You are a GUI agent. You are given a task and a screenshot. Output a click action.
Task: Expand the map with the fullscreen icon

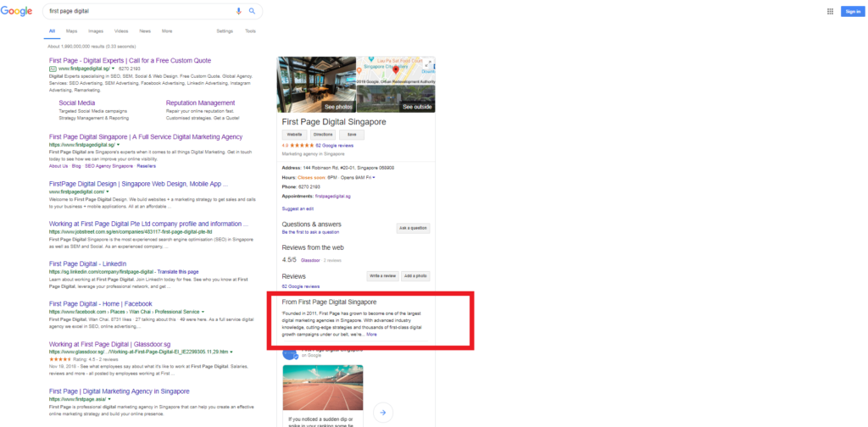click(x=429, y=63)
